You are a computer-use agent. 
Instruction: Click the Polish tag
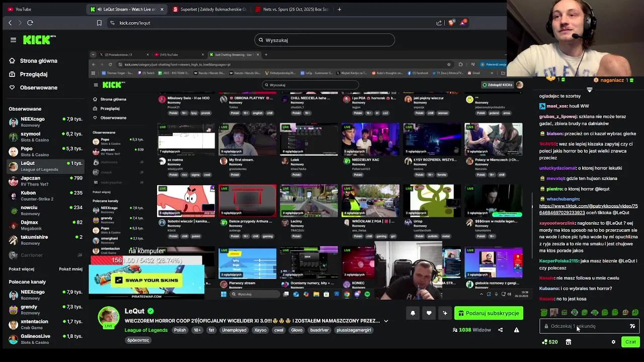[180, 330]
